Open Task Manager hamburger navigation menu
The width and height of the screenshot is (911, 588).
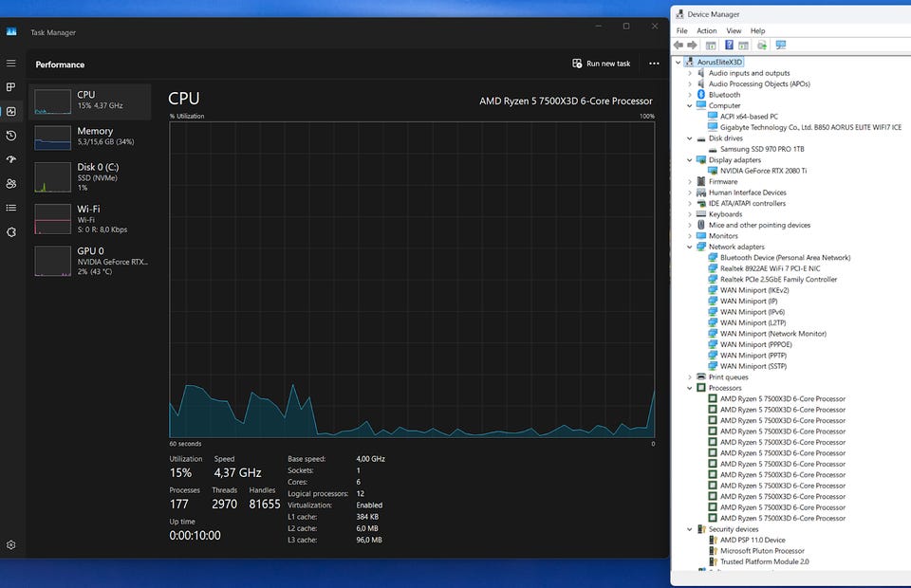point(11,63)
